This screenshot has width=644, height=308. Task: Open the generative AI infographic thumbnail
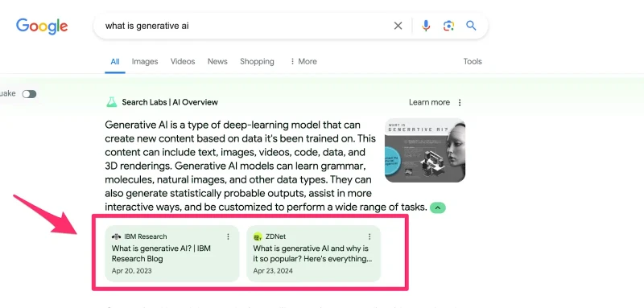point(425,150)
